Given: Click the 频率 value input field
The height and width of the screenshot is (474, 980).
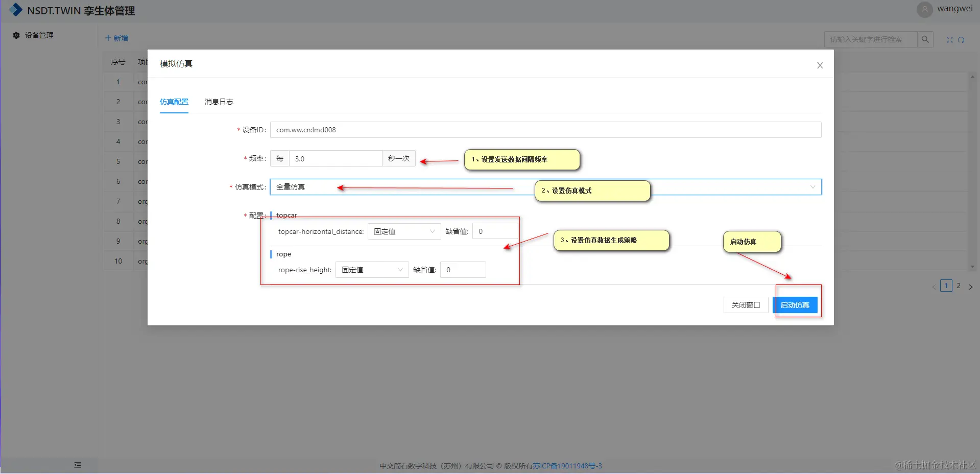Looking at the screenshot, I should 336,158.
